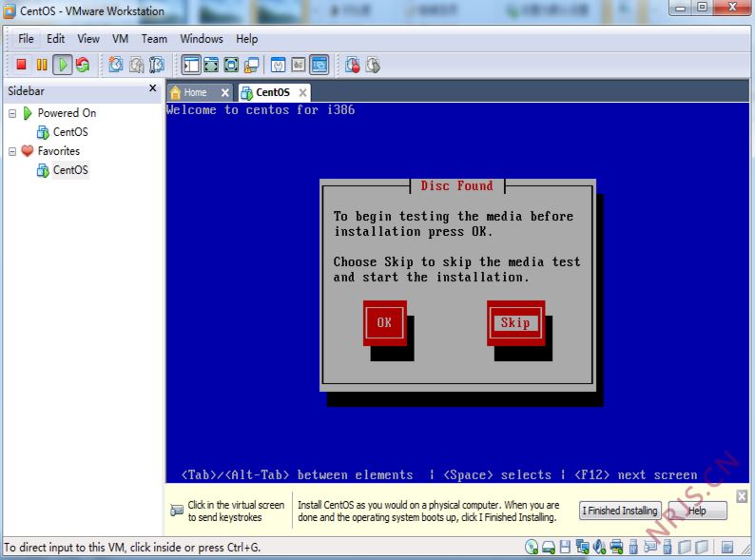This screenshot has height=560, width=755.
Task: Click the Help button in install bar
Action: [697, 511]
